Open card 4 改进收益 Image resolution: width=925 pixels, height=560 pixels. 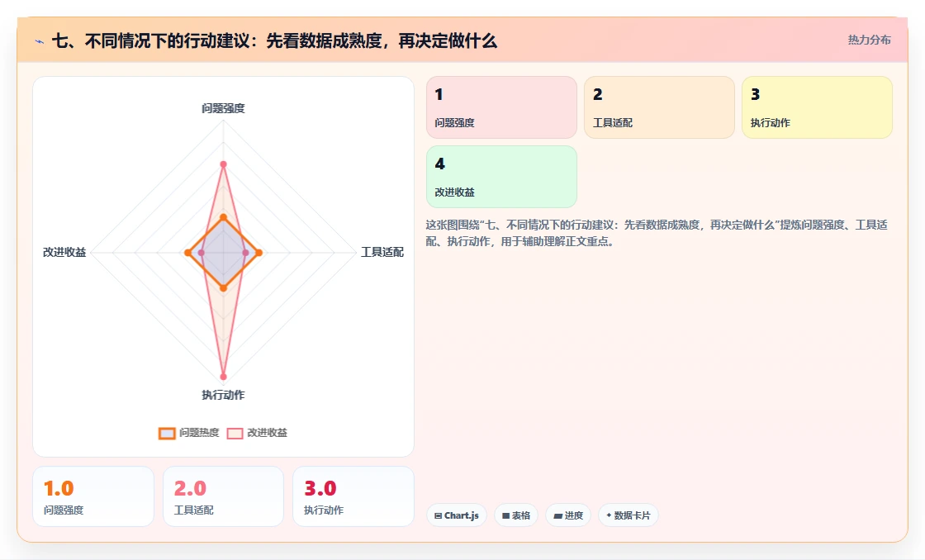coord(501,177)
